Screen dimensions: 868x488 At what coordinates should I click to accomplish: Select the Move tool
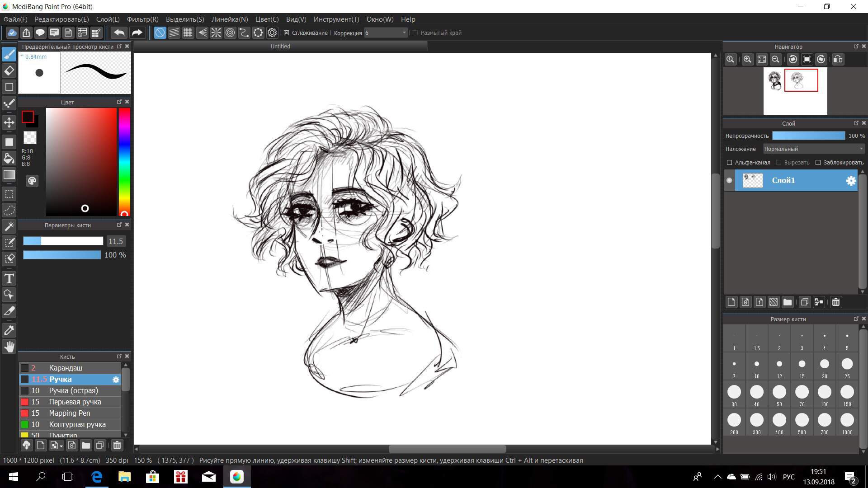point(9,122)
